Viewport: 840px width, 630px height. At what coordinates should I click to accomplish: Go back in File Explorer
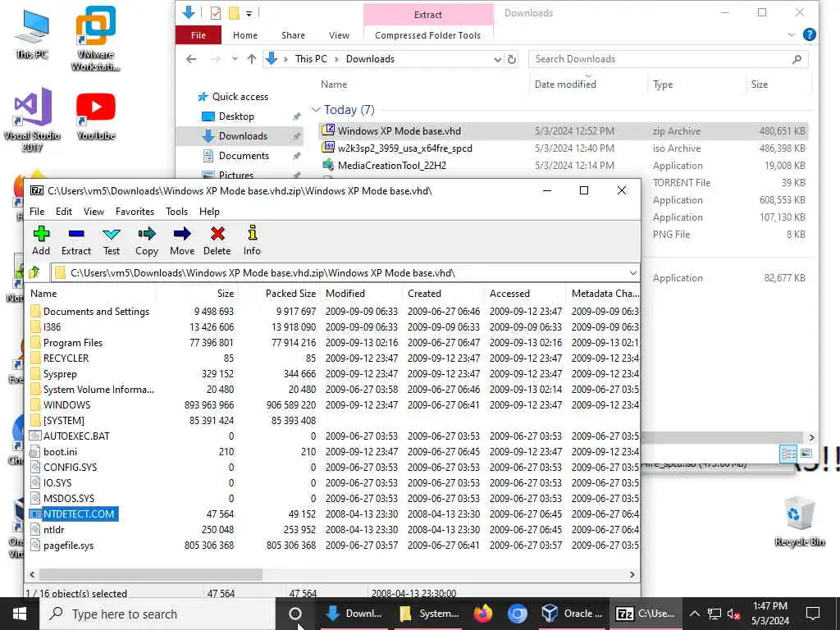tap(191, 59)
